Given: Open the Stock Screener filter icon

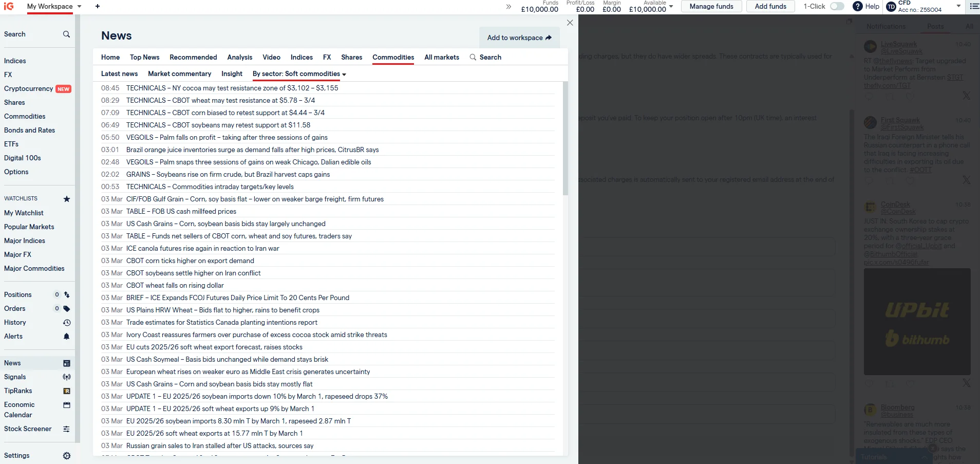Looking at the screenshot, I should click(x=66, y=429).
